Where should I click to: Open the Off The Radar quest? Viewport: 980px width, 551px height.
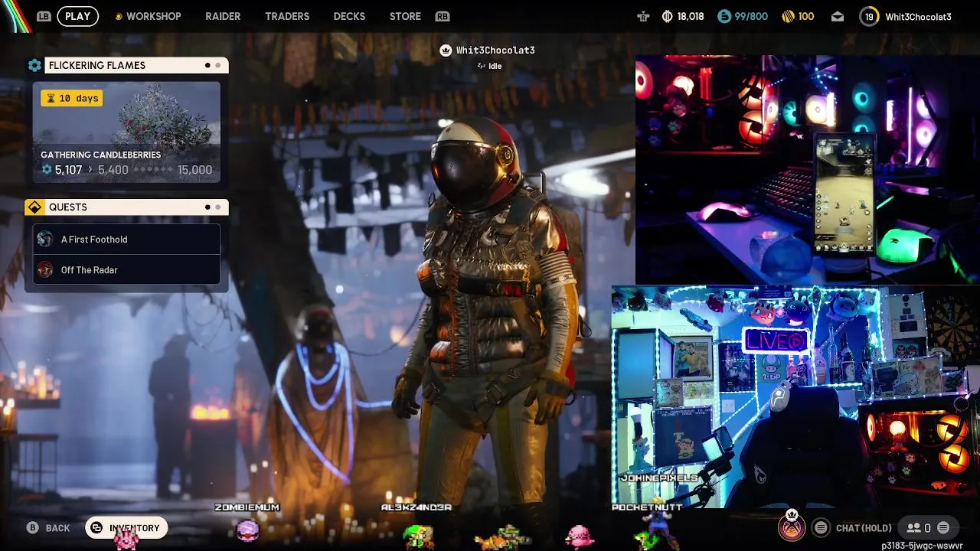(x=126, y=270)
